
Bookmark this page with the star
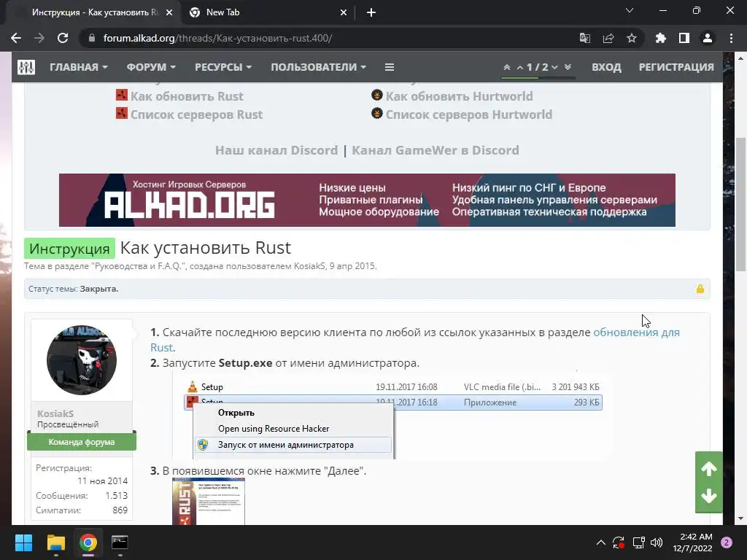631,38
